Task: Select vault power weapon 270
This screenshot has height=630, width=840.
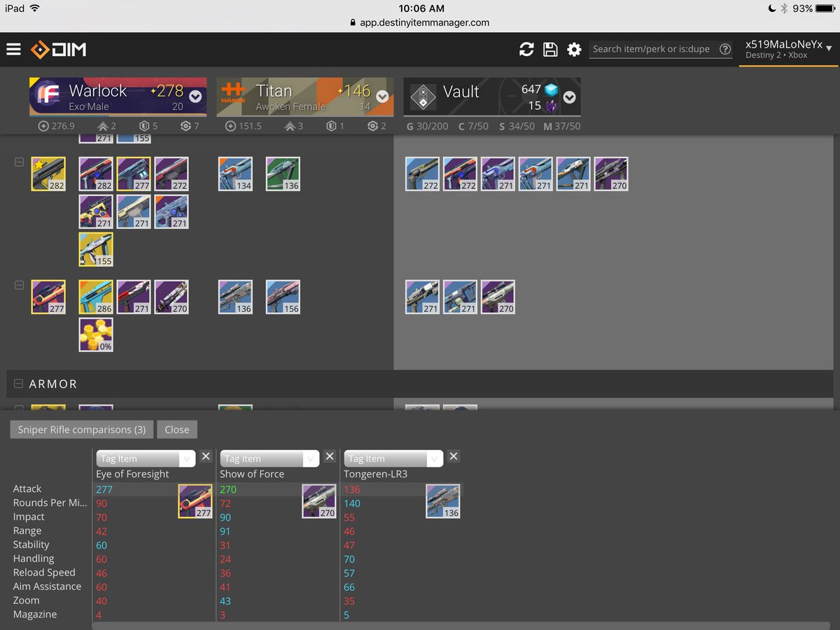Action: pos(498,297)
